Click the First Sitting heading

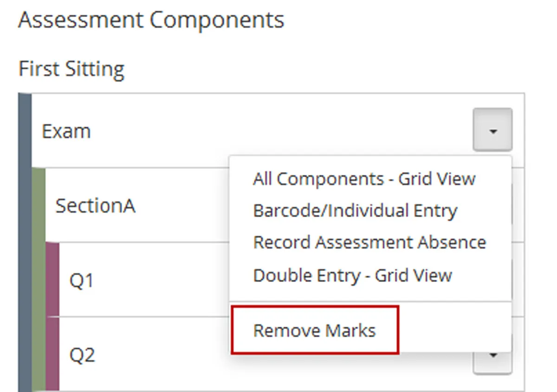(71, 69)
